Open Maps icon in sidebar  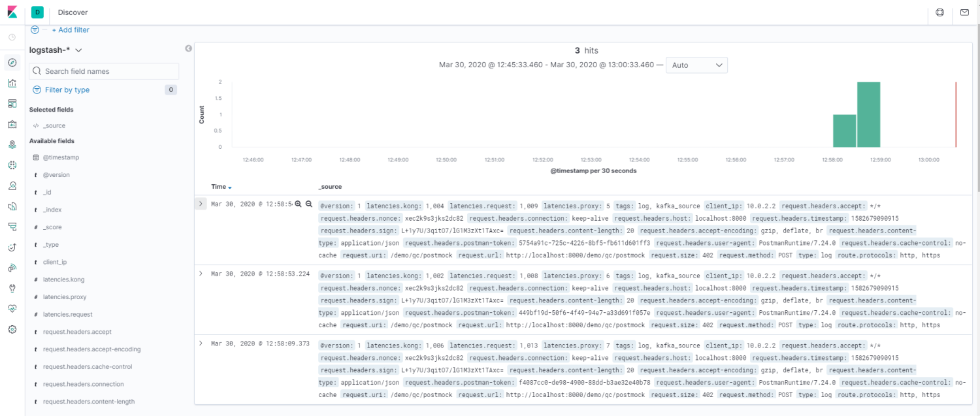12,144
